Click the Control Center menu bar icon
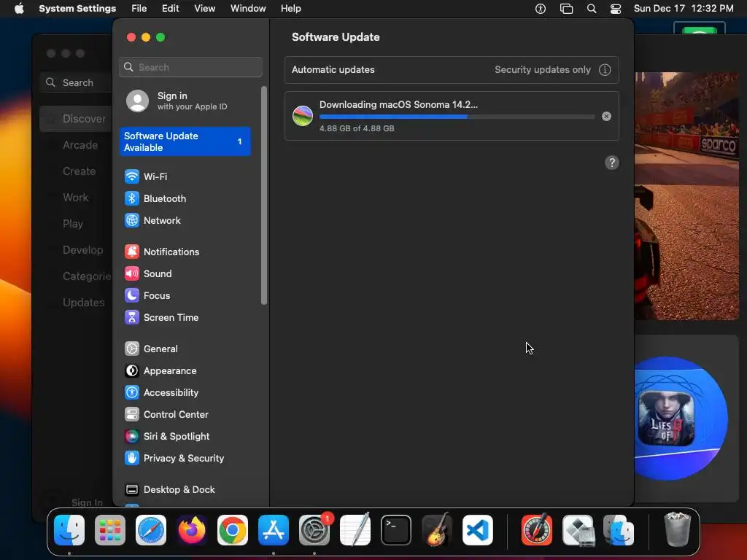Viewport: 747px width, 560px height. [x=616, y=9]
